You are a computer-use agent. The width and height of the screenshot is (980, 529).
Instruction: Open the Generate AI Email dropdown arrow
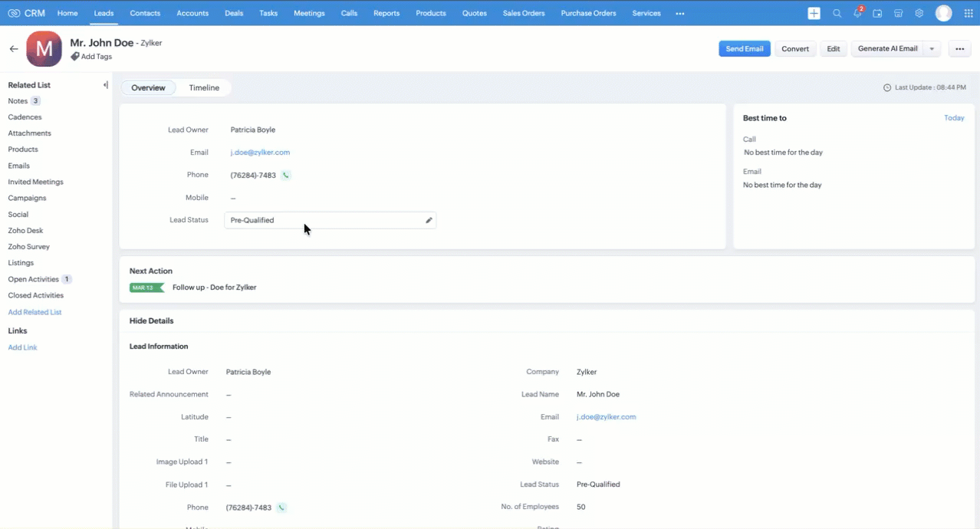coord(932,49)
